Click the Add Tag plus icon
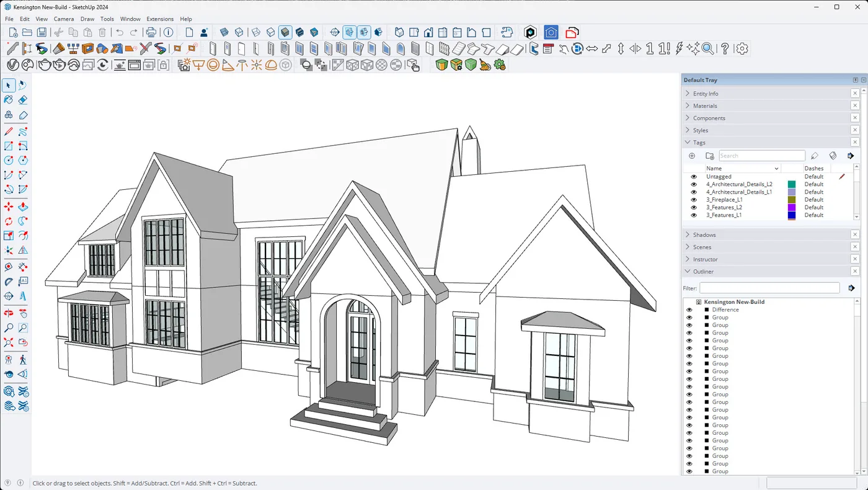Viewport: 868px width, 490px height. click(x=692, y=156)
